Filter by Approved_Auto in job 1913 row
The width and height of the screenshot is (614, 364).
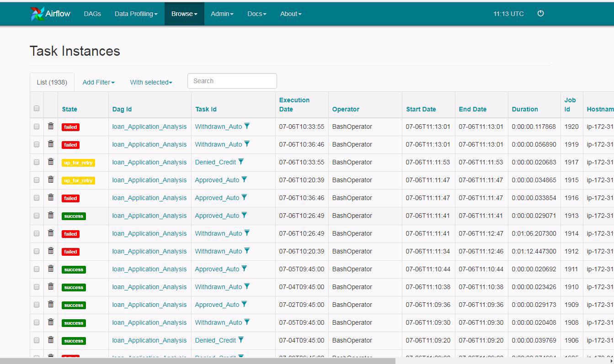tap(244, 215)
